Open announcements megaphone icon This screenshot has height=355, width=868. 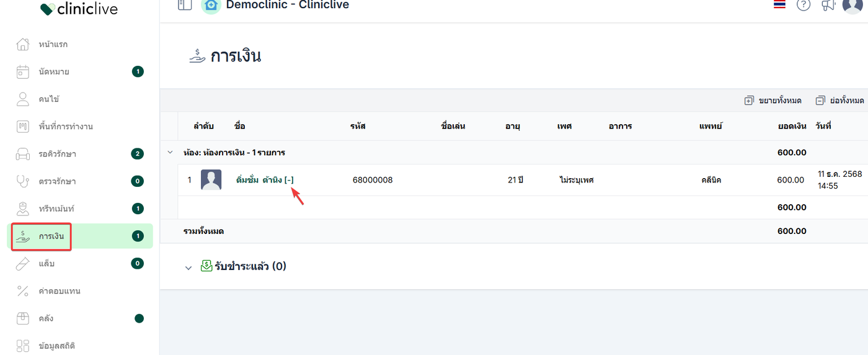tap(828, 5)
